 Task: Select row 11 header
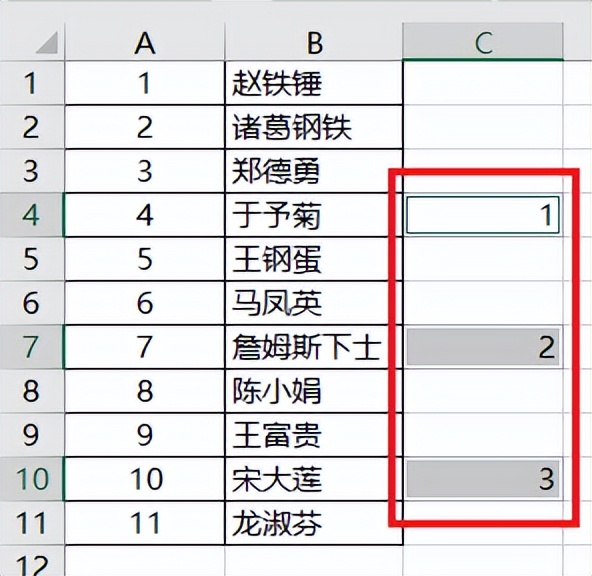click(x=32, y=523)
